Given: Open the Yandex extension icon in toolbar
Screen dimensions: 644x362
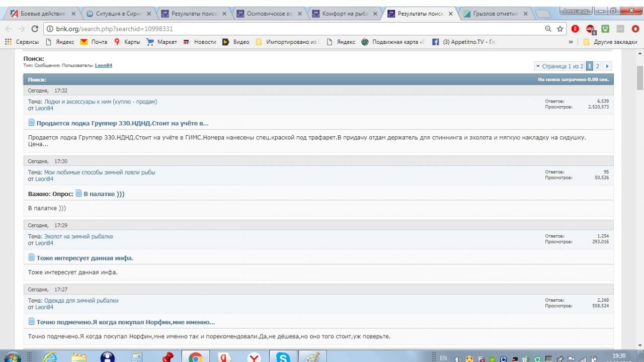Looking at the screenshot, I should click(x=576, y=29).
